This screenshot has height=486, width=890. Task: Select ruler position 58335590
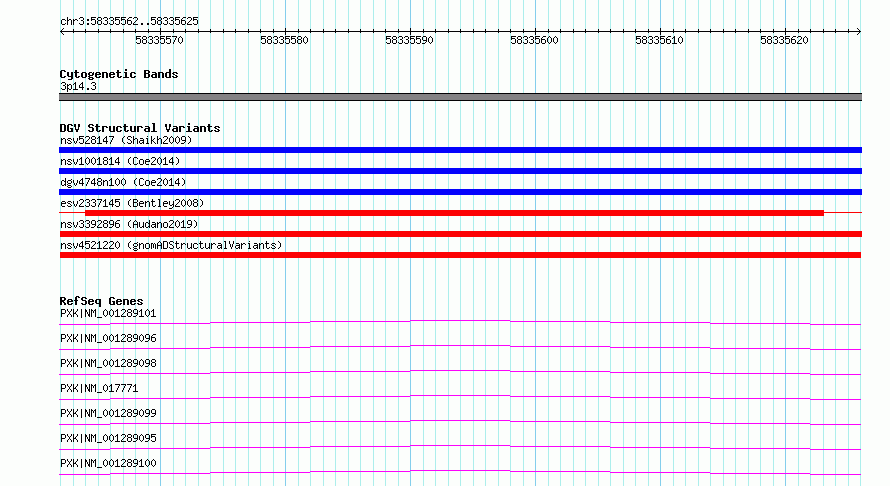409,40
